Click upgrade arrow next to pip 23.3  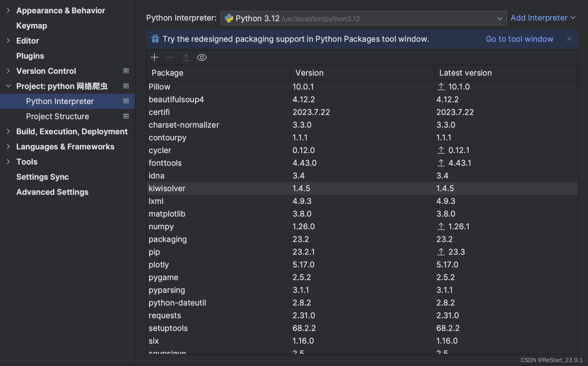point(441,252)
